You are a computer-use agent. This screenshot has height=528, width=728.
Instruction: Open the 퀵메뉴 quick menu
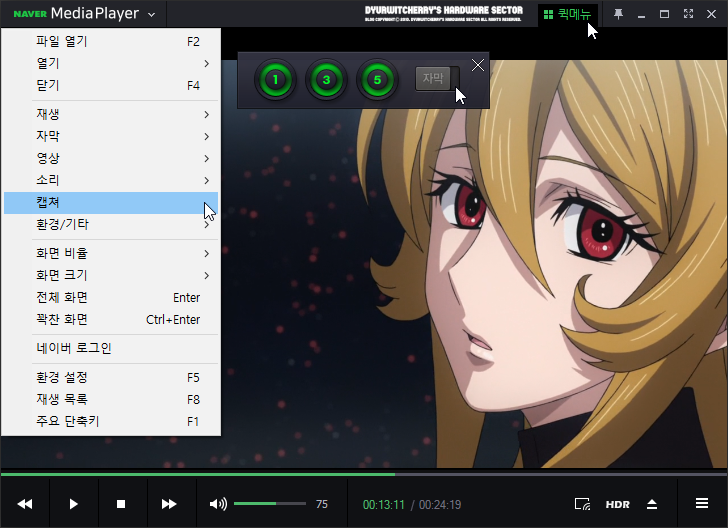[568, 14]
